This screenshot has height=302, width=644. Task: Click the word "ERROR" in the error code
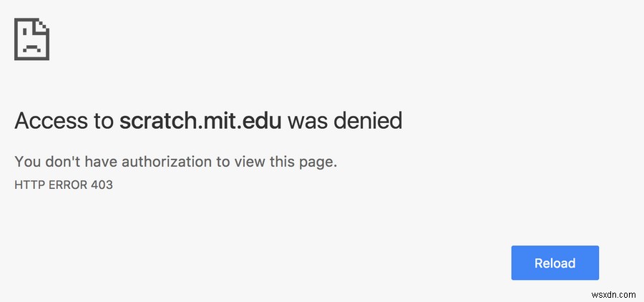click(x=66, y=185)
